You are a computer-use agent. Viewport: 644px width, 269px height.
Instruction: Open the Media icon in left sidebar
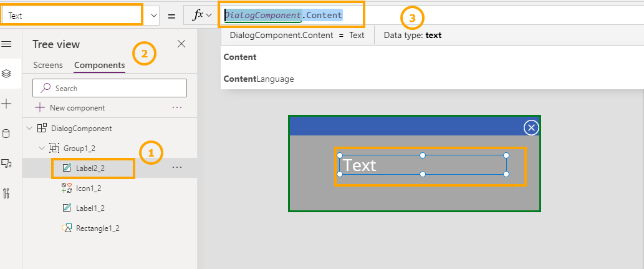coord(7,164)
